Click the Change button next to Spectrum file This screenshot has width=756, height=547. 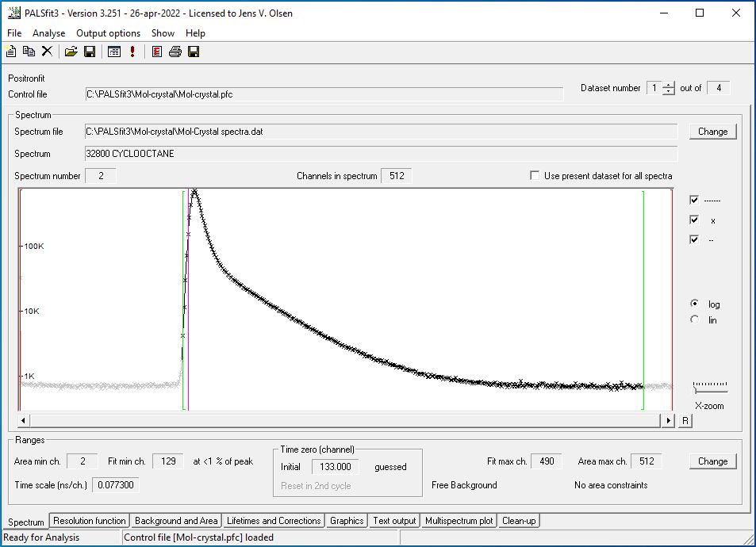click(x=712, y=131)
